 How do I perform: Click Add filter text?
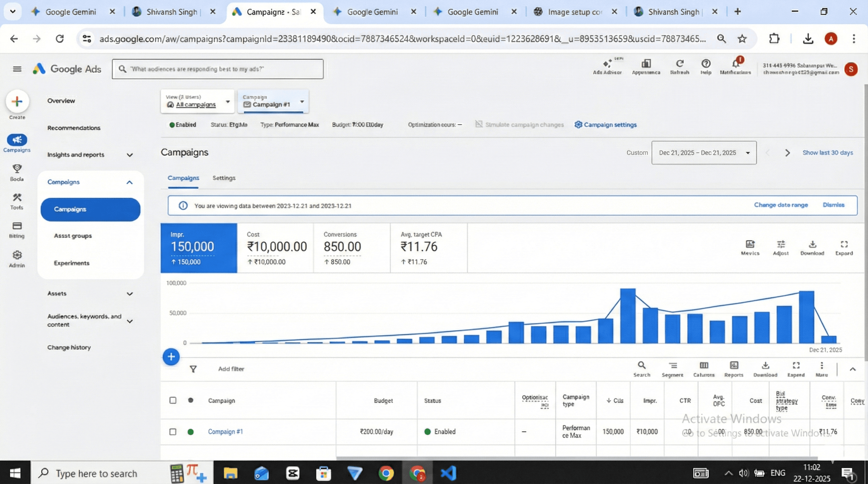coord(231,369)
